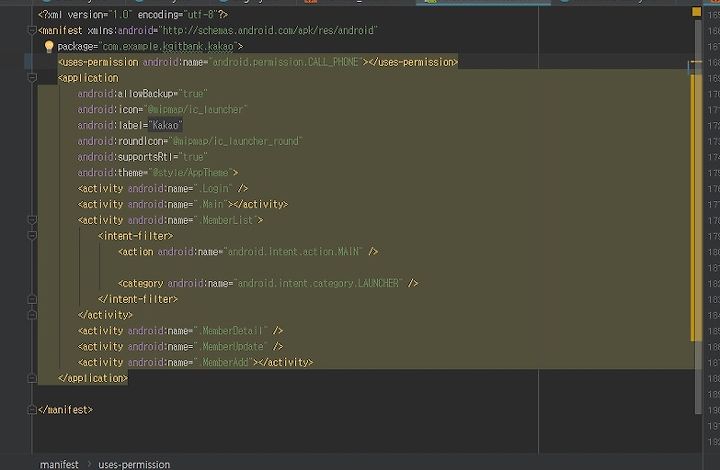Click the .MemberList activity name
The width and height of the screenshot is (720, 470).
click(x=228, y=220)
